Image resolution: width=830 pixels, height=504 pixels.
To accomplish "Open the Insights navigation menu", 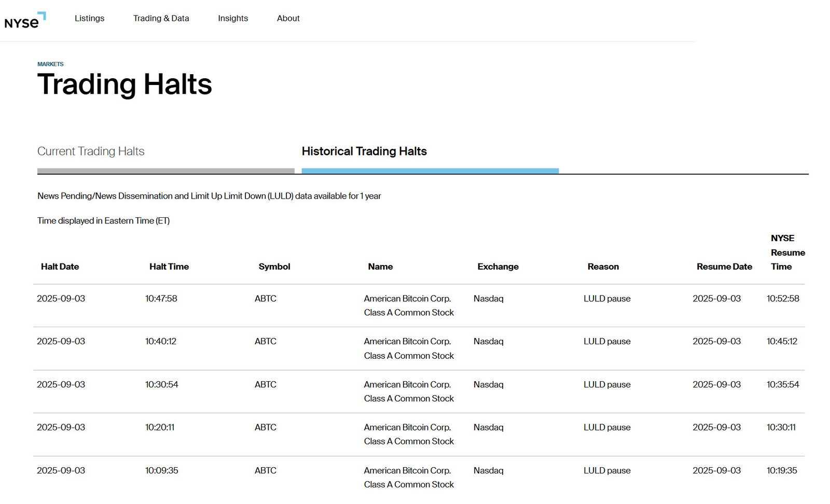I will (232, 18).
